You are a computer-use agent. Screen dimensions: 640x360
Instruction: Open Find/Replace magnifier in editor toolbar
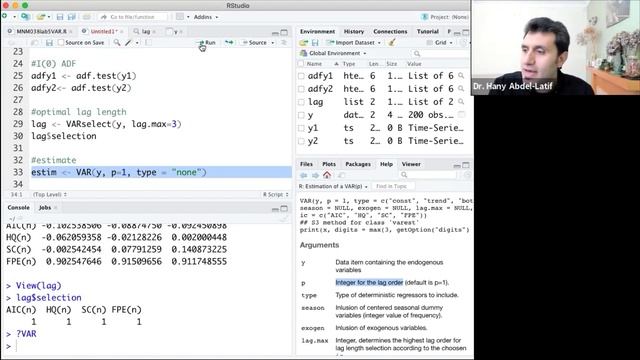(117, 42)
